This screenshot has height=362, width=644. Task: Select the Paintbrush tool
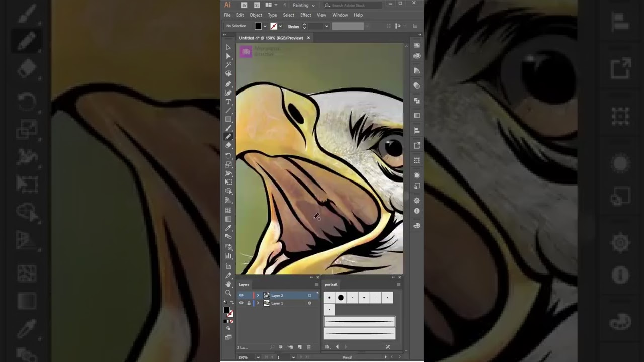tap(228, 128)
